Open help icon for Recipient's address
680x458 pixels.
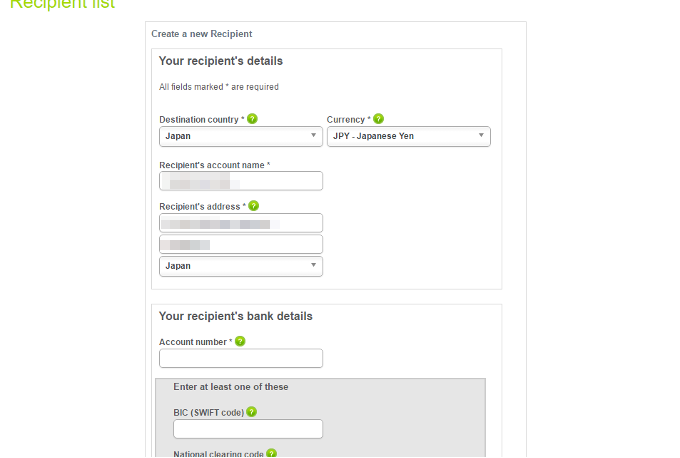(x=254, y=206)
